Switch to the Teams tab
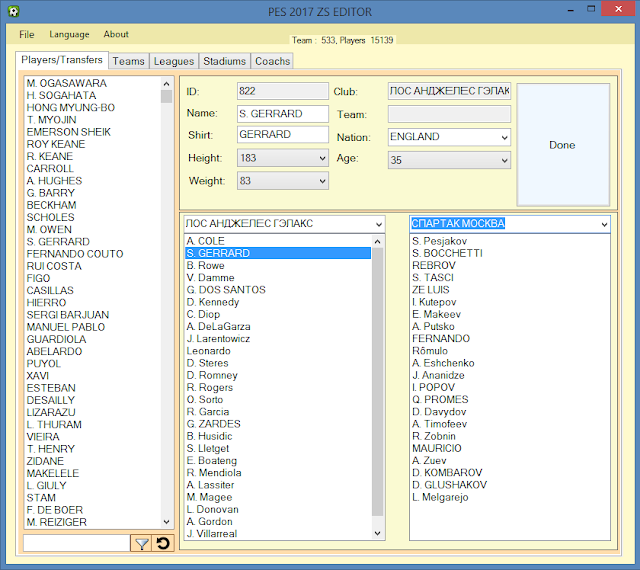 [x=129, y=61]
